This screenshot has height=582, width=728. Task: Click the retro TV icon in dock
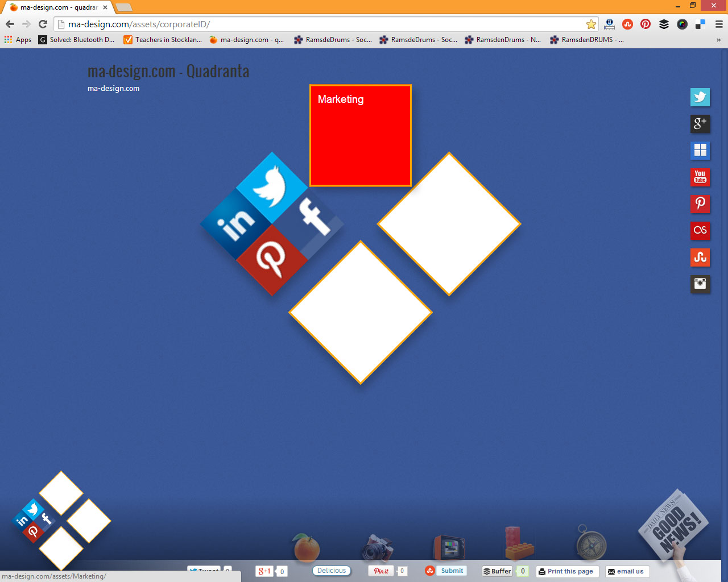point(449,548)
